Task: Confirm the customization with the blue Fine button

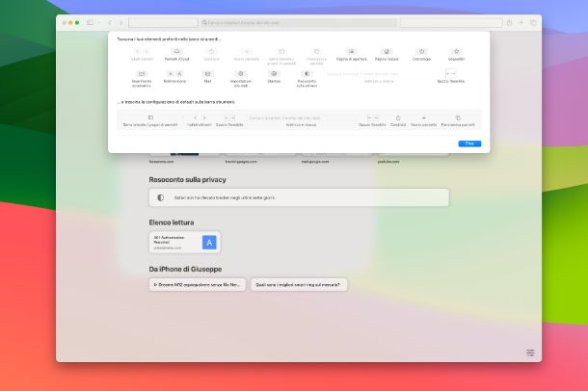Action: 469,143
